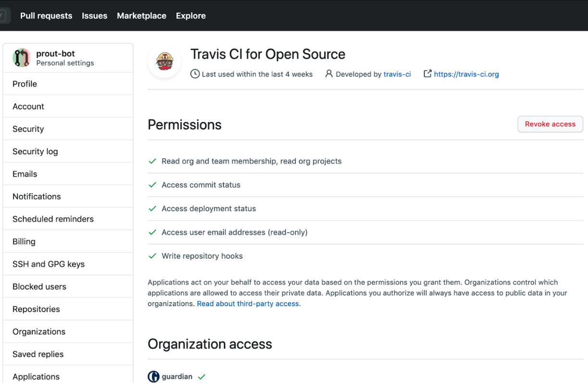Screen dimensions: 588x383
Task: Open Organizations settings
Action: (68, 332)
